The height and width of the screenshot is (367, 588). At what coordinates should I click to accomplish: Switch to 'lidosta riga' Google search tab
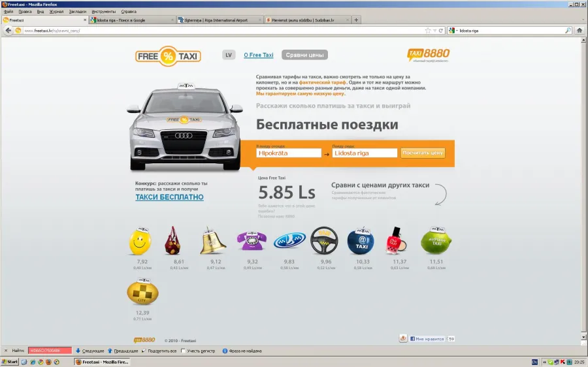click(x=132, y=20)
